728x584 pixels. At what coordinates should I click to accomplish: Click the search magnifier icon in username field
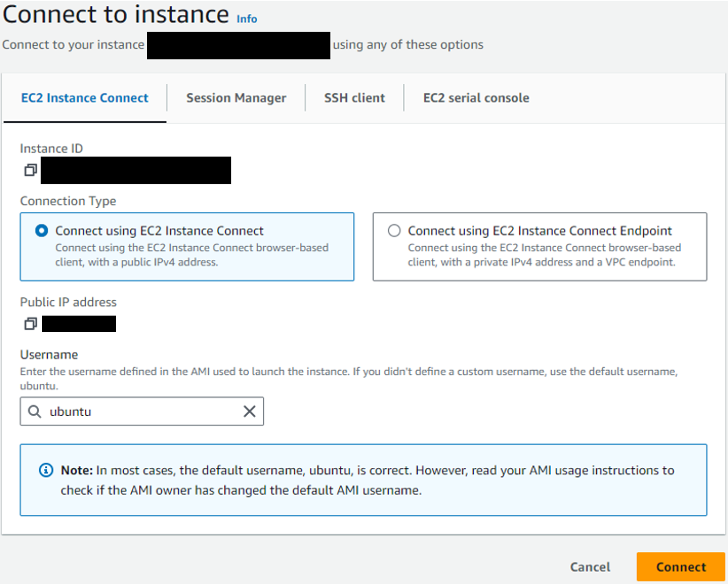tap(35, 412)
